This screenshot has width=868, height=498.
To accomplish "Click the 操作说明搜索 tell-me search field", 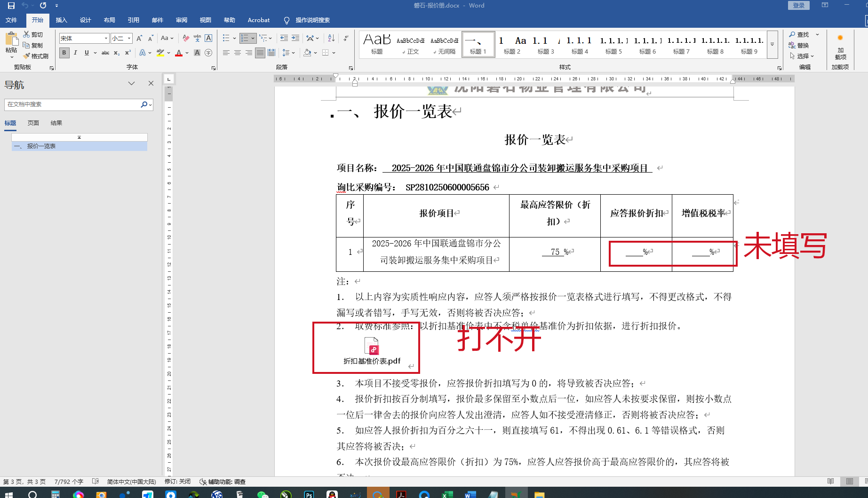I will [x=312, y=20].
